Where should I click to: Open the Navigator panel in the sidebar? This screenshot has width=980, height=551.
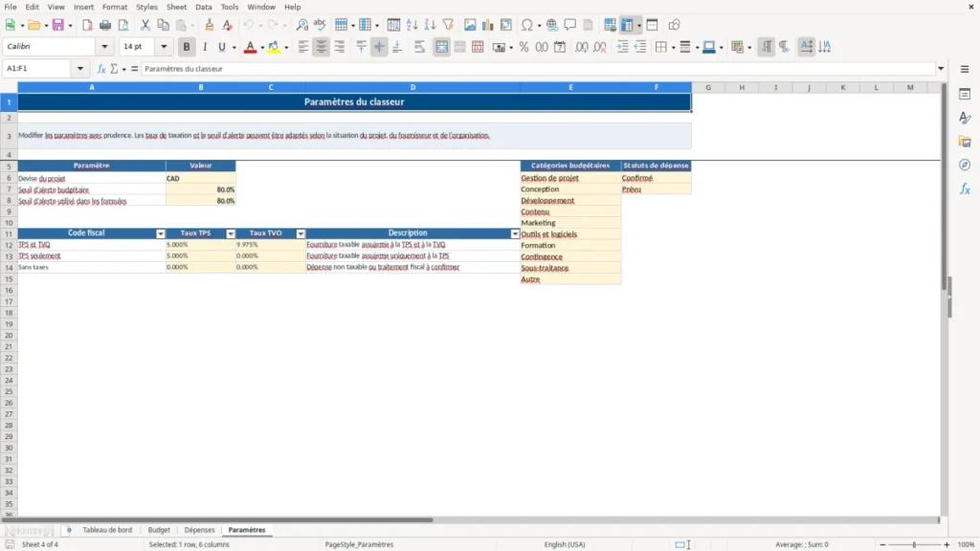965,165
